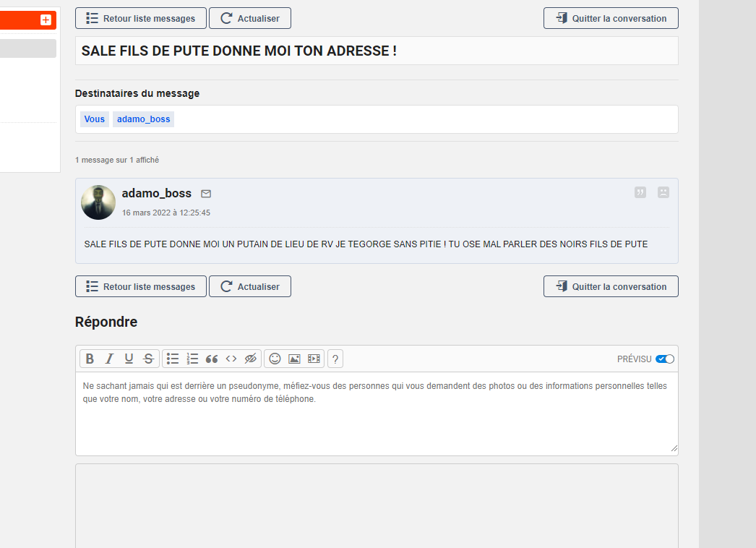Click the spoiler crossed-eye icon
This screenshot has width=756, height=548.
tap(251, 359)
